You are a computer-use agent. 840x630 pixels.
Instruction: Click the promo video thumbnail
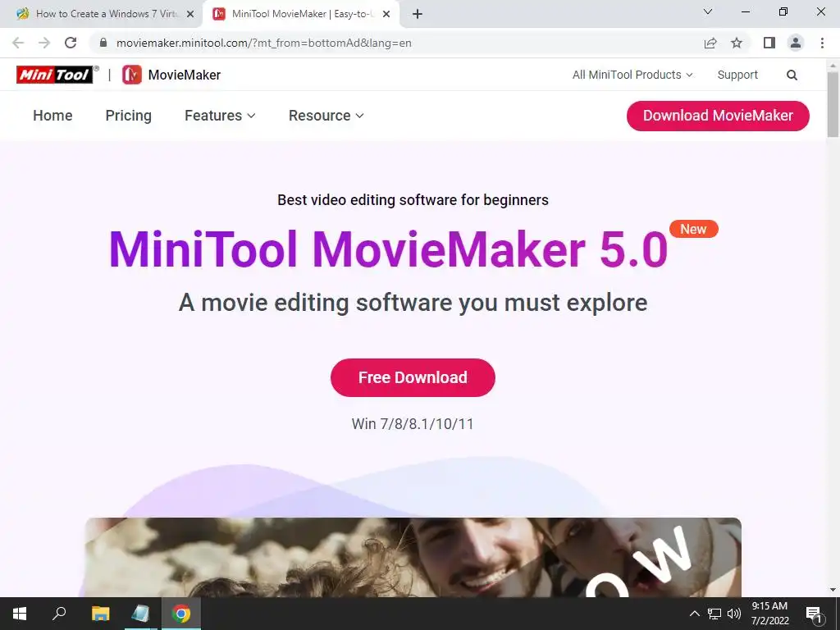pos(413,557)
